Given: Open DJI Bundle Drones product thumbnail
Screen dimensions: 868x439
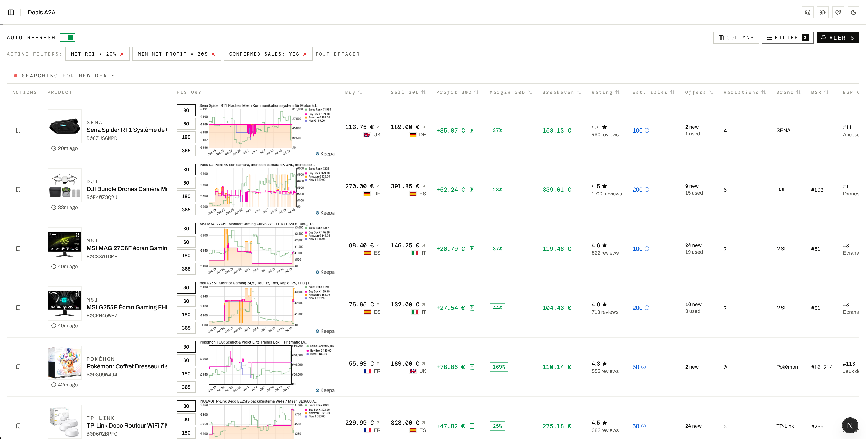Looking at the screenshot, I should (x=65, y=185).
